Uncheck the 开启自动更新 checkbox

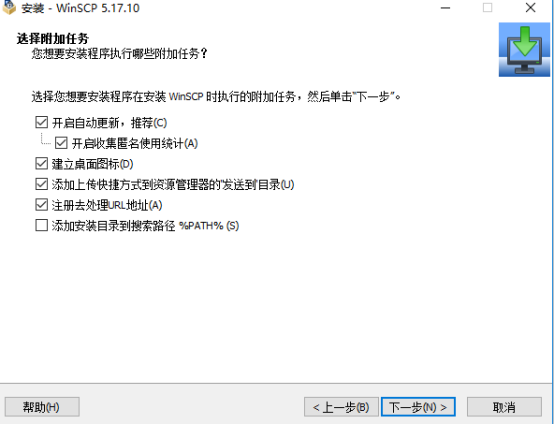tap(42, 122)
